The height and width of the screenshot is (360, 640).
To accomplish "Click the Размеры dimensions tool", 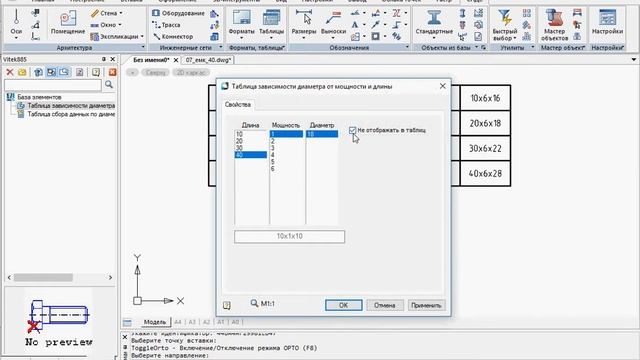I will pos(304,22).
